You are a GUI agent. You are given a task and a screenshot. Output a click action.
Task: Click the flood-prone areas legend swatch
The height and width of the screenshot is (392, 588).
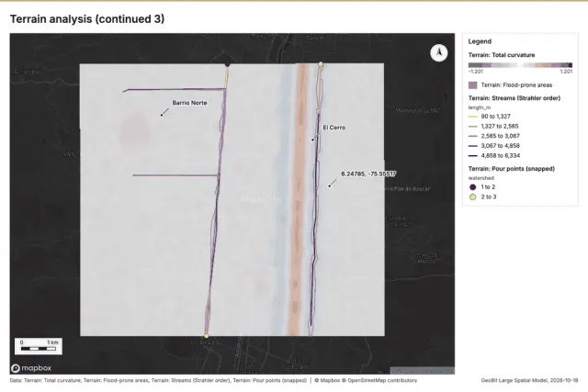click(473, 85)
